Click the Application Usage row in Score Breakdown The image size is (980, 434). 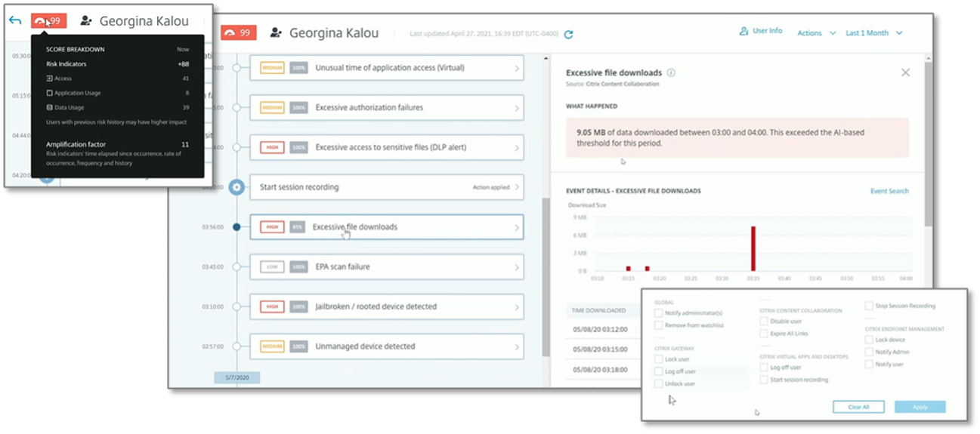tap(118, 93)
